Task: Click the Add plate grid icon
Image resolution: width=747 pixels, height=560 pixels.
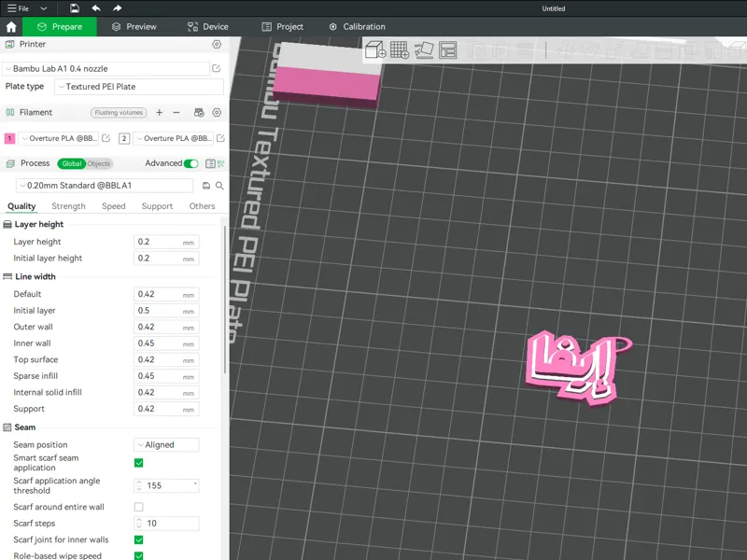Action: [400, 49]
